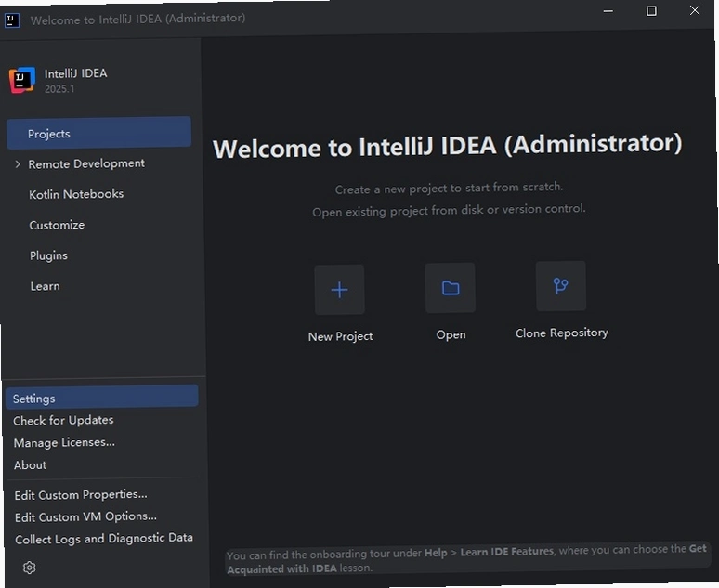Open the Plugins tab

point(48,255)
